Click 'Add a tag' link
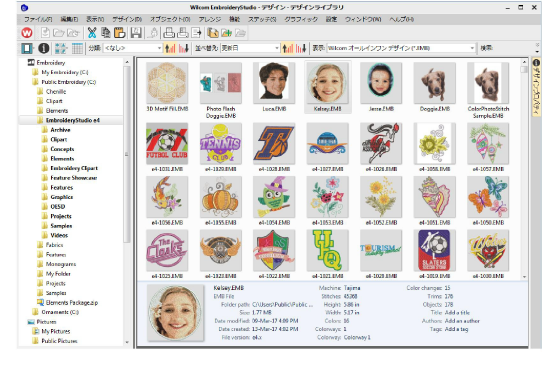 click(x=456, y=329)
